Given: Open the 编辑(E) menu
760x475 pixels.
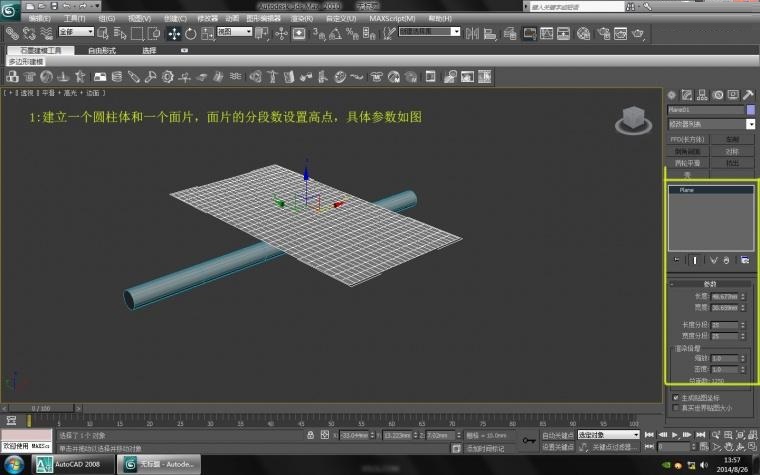Looking at the screenshot, I should pyautogui.click(x=39, y=18).
